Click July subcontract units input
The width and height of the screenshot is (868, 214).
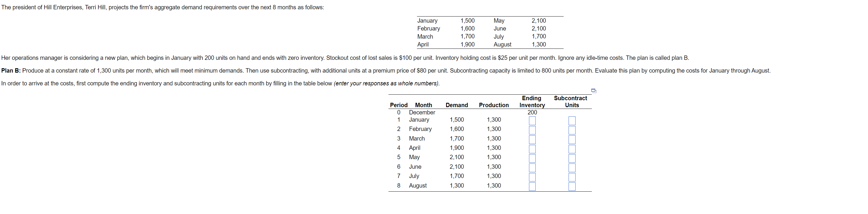pos(572,177)
